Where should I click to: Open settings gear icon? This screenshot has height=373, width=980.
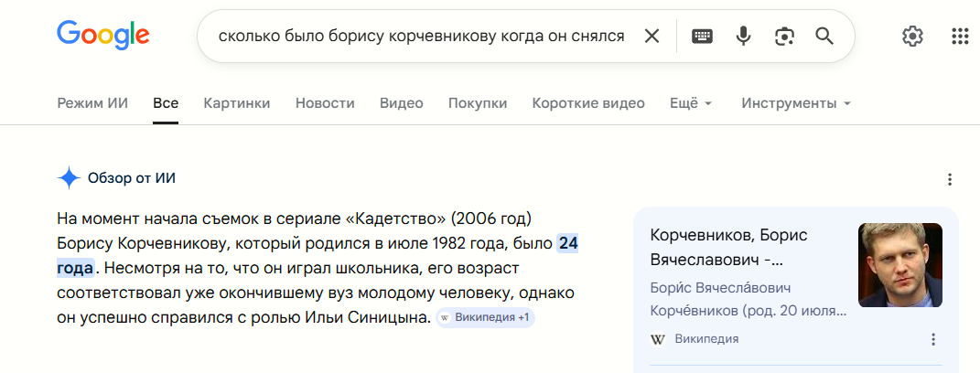[912, 37]
